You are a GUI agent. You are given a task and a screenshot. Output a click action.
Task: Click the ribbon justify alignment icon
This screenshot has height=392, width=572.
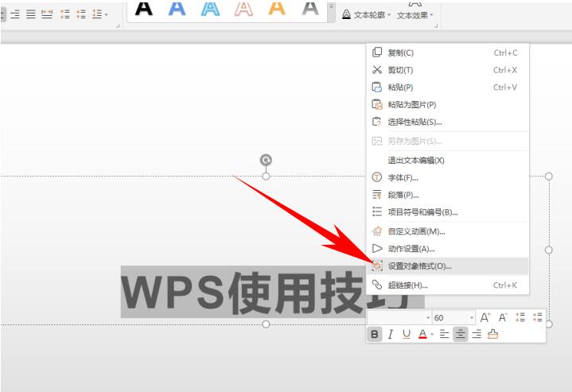(x=31, y=14)
